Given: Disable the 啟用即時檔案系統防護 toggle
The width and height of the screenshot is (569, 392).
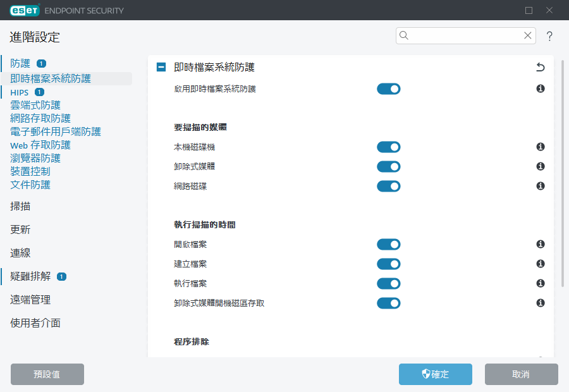Looking at the screenshot, I should pyautogui.click(x=389, y=89).
